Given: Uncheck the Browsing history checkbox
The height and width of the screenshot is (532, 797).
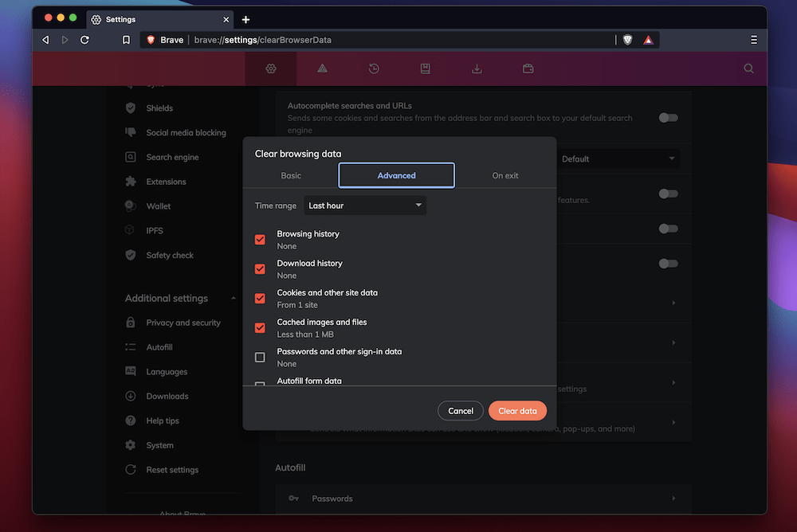Looking at the screenshot, I should [259, 239].
